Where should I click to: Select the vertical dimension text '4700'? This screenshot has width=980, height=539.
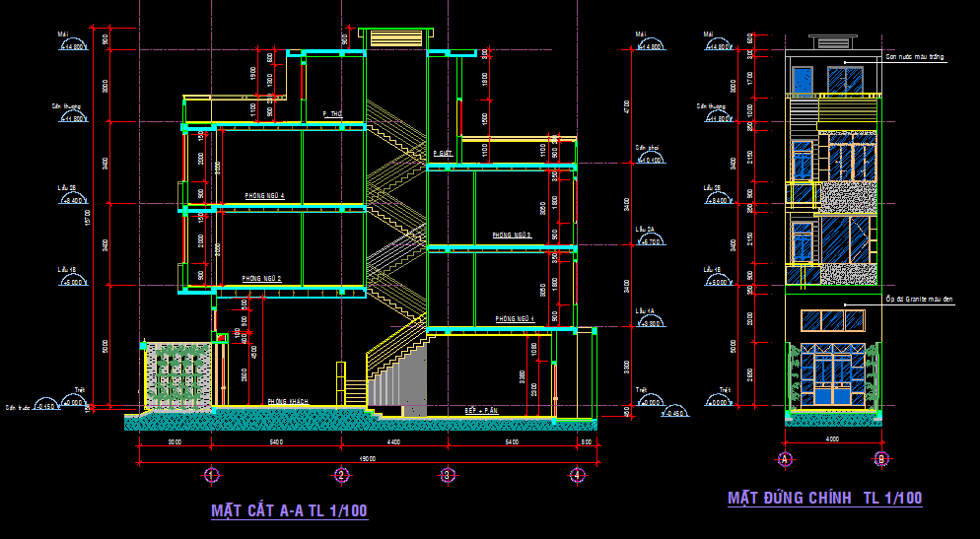tap(627, 106)
